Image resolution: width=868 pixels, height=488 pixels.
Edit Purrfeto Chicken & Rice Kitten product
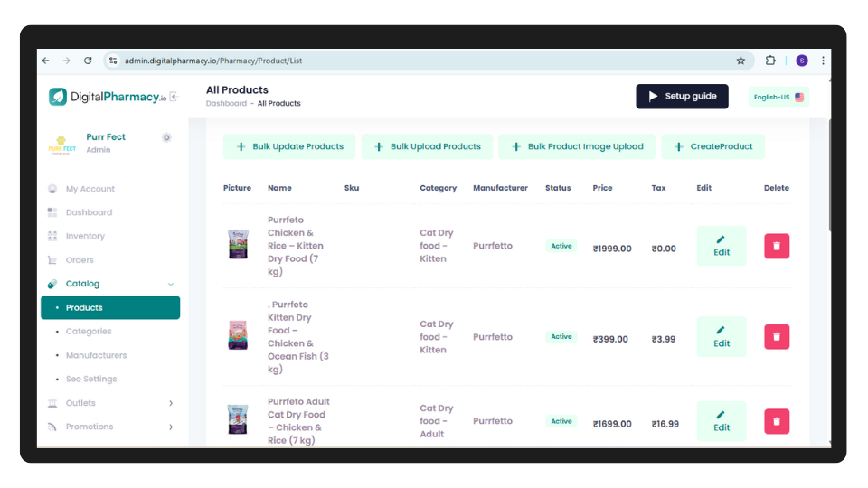[x=722, y=246]
